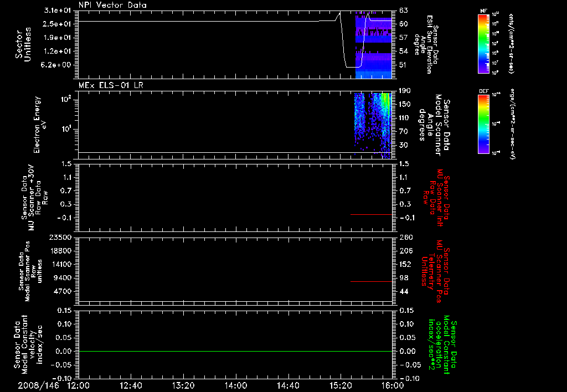Select the "Sector Unitless" axis label
Image resolution: width=567 pixels, height=392 pixels.
point(23,44)
